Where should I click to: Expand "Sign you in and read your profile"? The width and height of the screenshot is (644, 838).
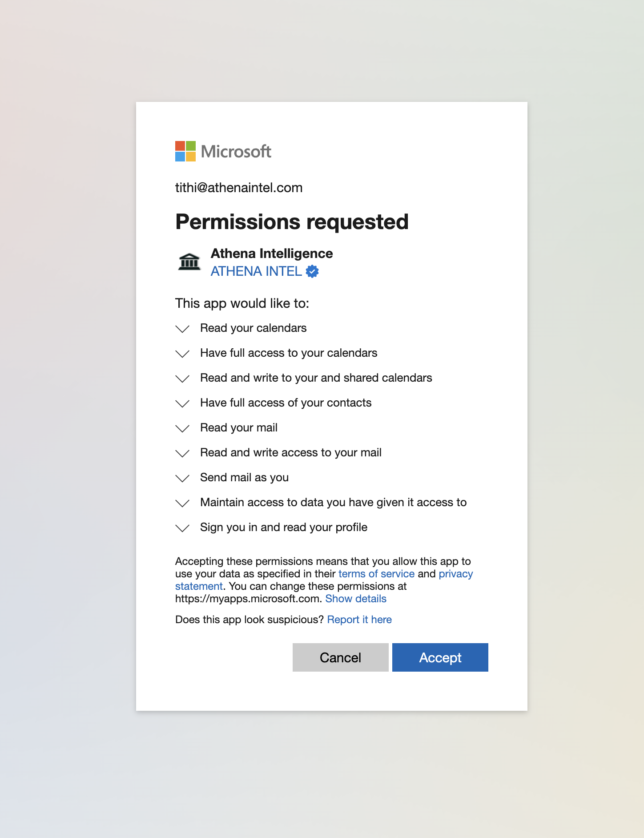[182, 528]
